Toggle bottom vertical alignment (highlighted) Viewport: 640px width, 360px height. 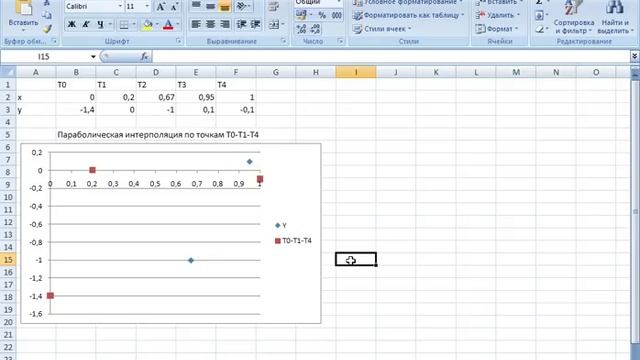pos(224,7)
